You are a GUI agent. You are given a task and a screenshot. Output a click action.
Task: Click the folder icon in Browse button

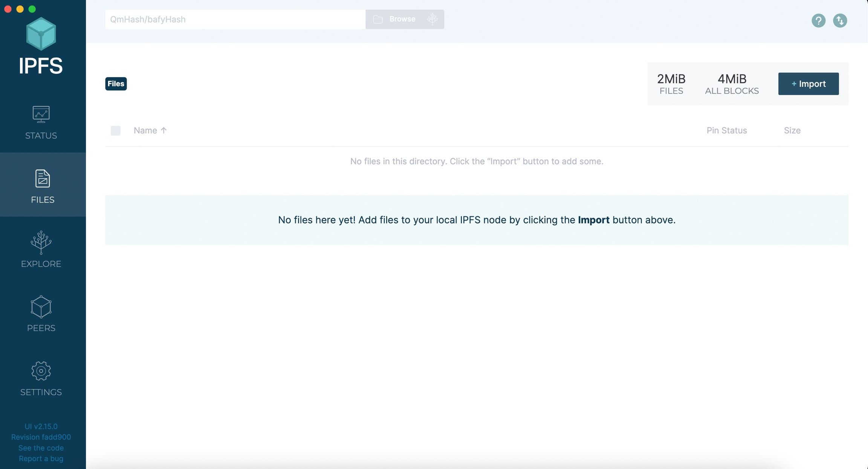pos(378,19)
